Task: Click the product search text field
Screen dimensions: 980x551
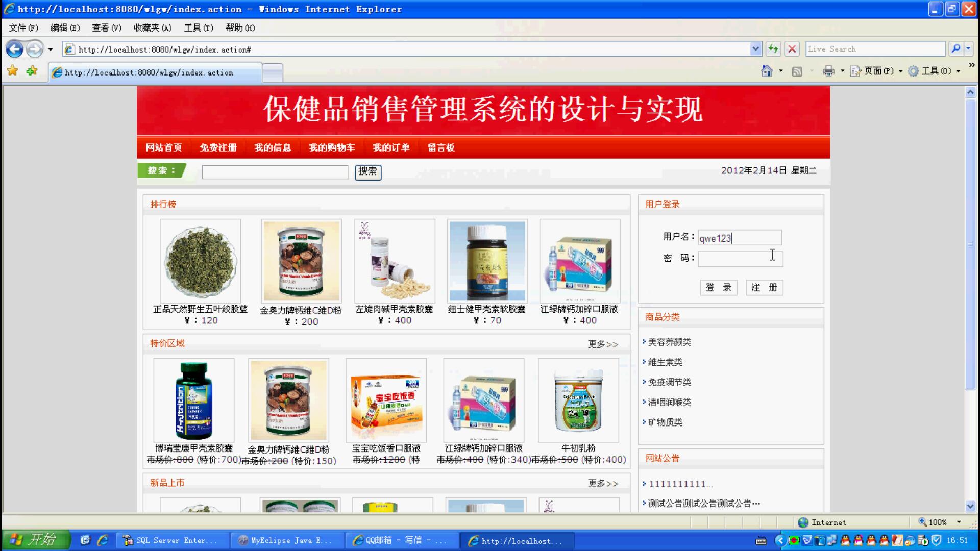Action: point(275,172)
